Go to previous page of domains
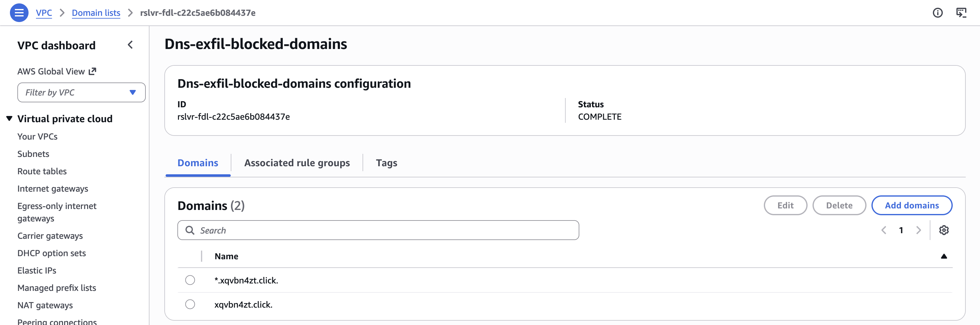980x325 pixels. tap(884, 230)
